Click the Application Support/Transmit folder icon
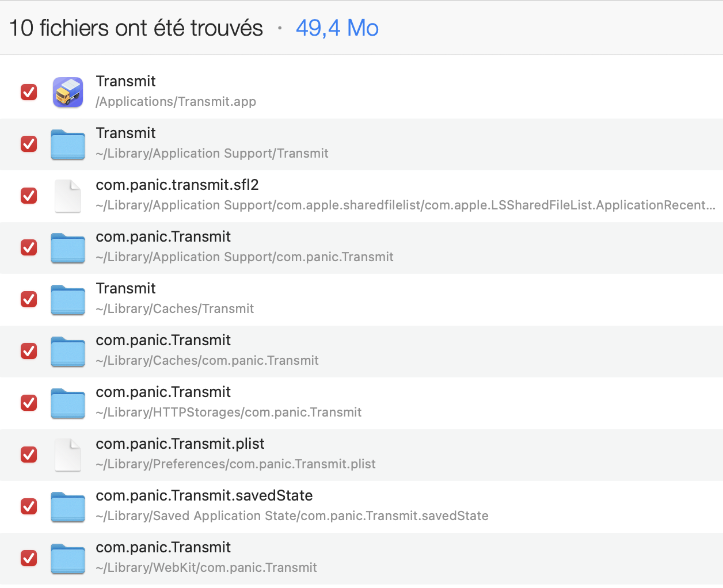Screen dimensions: 723x588 (68, 144)
